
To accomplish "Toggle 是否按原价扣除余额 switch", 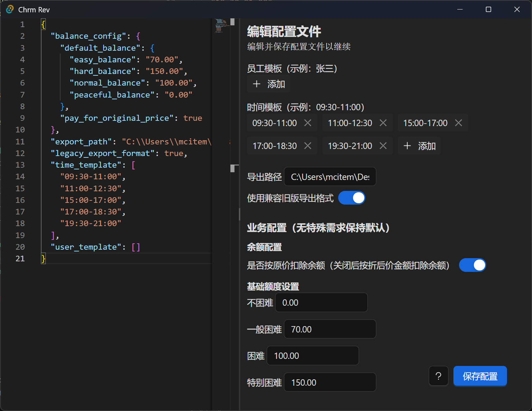I will click(472, 265).
